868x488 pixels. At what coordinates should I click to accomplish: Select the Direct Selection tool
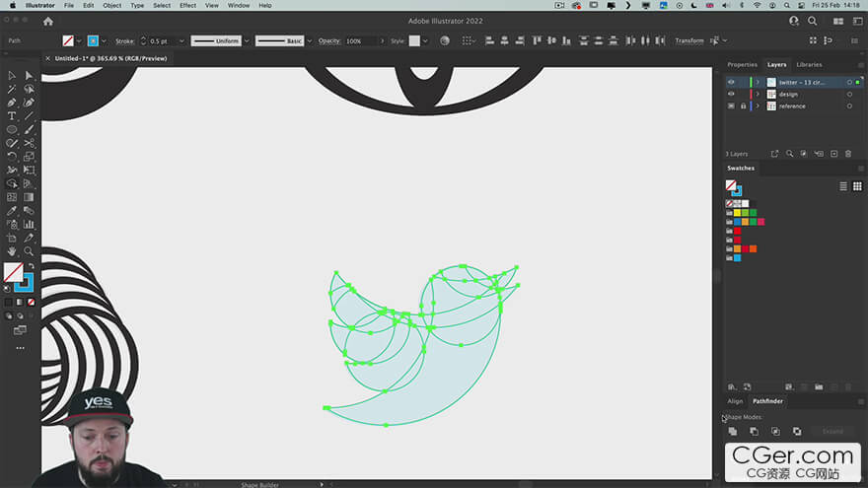pyautogui.click(x=29, y=75)
